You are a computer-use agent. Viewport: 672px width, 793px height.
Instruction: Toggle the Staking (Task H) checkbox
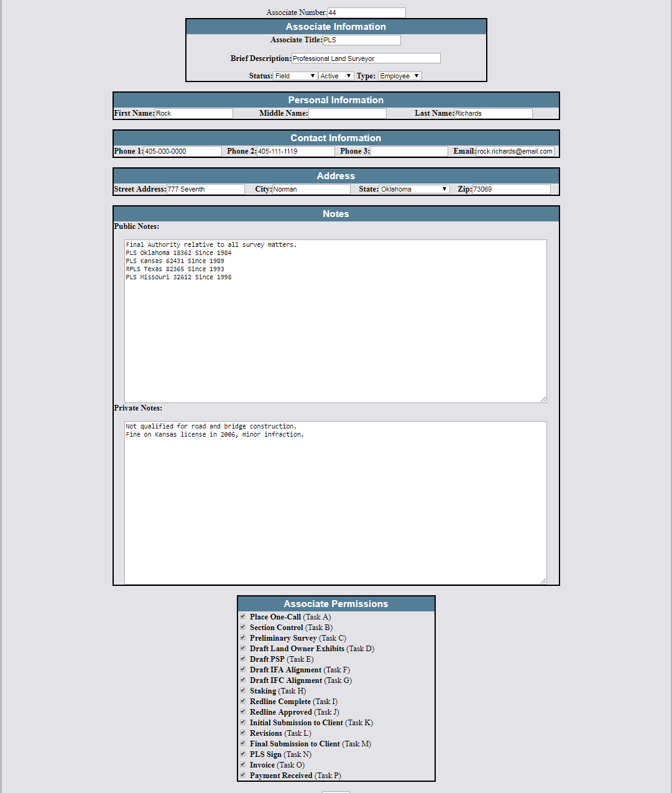click(x=243, y=691)
